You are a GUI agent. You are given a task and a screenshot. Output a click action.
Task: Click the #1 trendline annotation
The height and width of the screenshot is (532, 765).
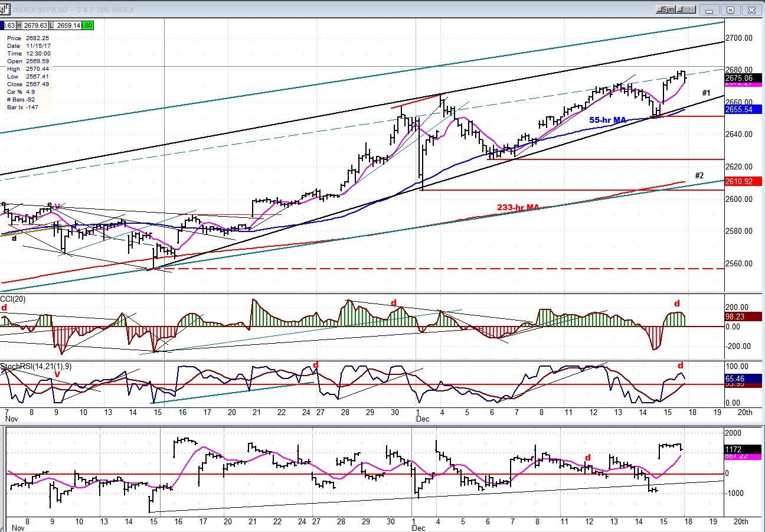click(x=706, y=93)
